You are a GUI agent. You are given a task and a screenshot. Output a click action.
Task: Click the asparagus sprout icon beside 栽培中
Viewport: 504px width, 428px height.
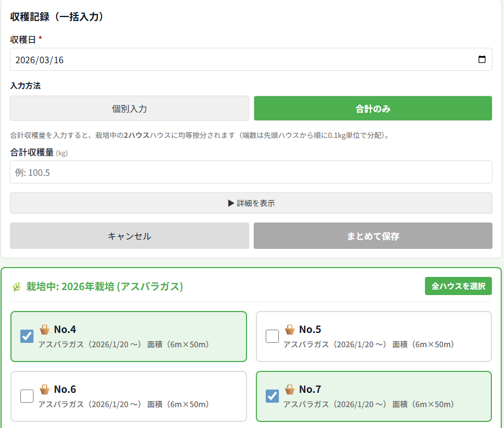pos(17,286)
